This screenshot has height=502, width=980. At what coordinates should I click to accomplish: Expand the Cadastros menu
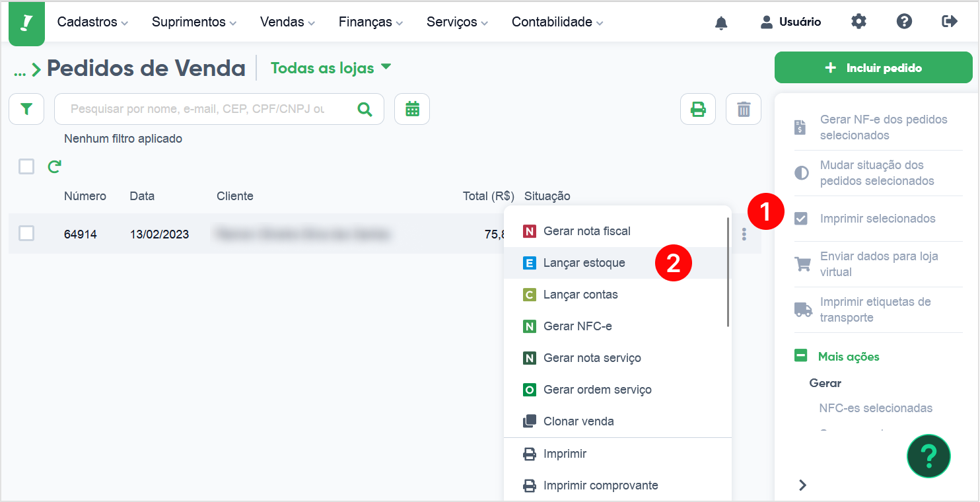pos(92,22)
